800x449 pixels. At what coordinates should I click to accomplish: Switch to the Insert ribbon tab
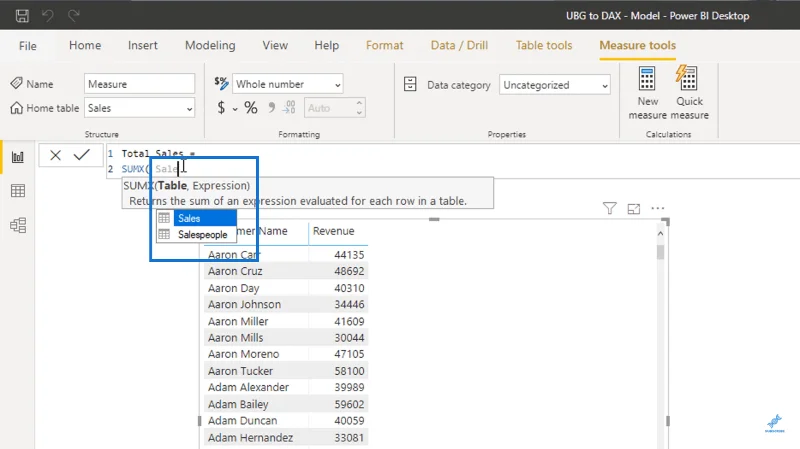(x=142, y=45)
